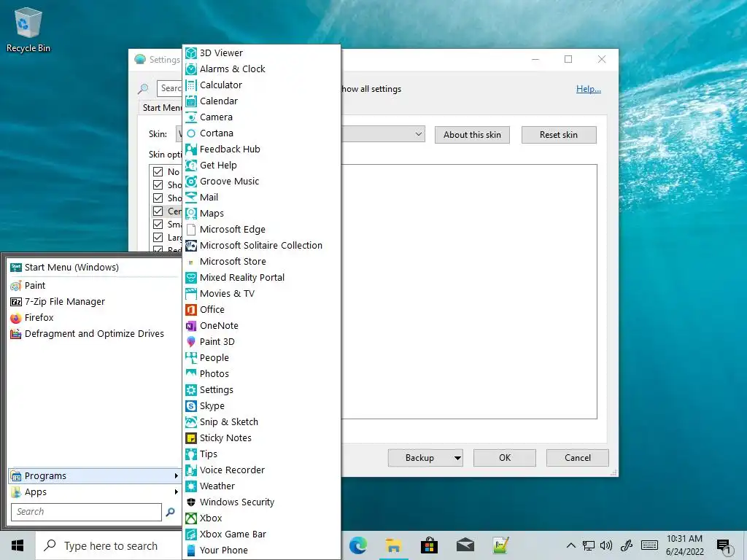
Task: Show hidden system tray icons
Action: click(570, 545)
